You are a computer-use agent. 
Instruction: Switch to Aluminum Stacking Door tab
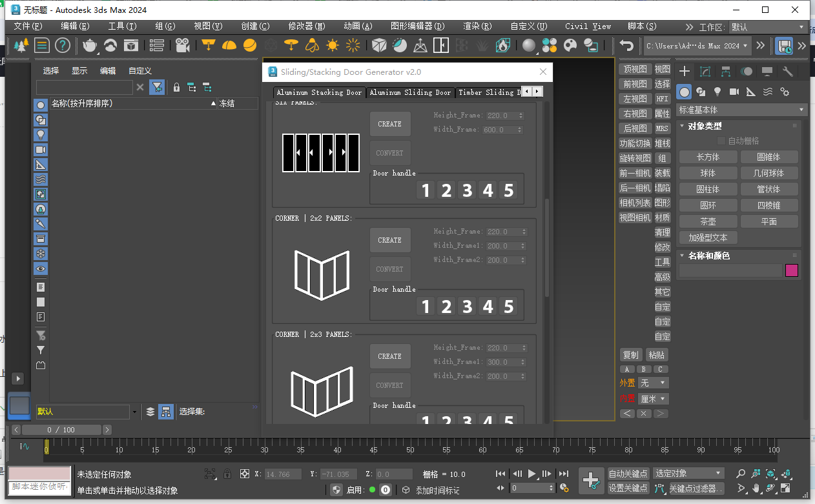pos(319,92)
